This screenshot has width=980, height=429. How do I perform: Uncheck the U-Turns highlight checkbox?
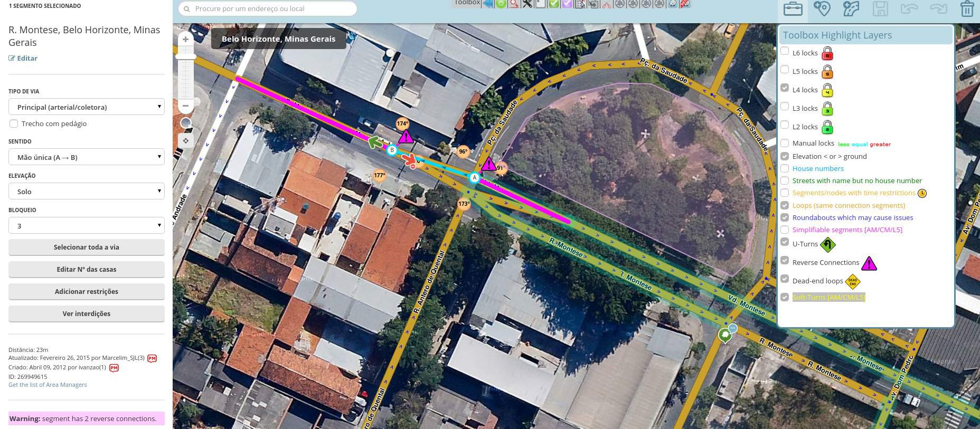tap(785, 242)
